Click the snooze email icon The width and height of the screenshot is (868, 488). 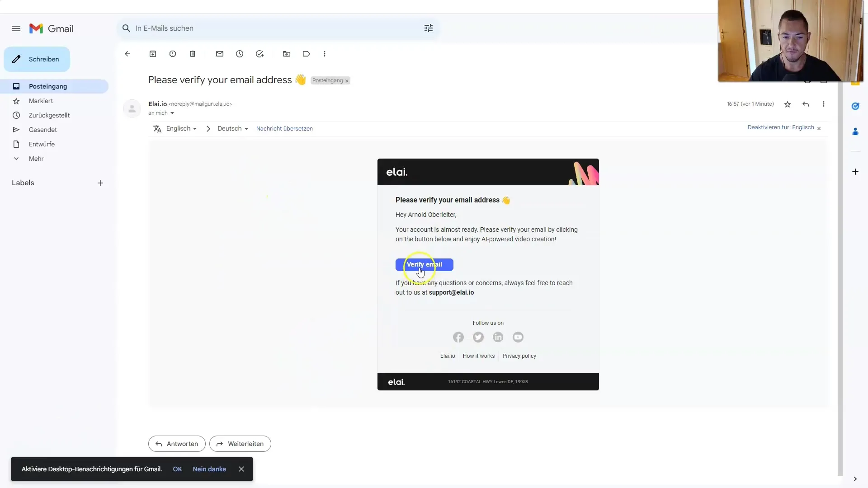(x=240, y=54)
